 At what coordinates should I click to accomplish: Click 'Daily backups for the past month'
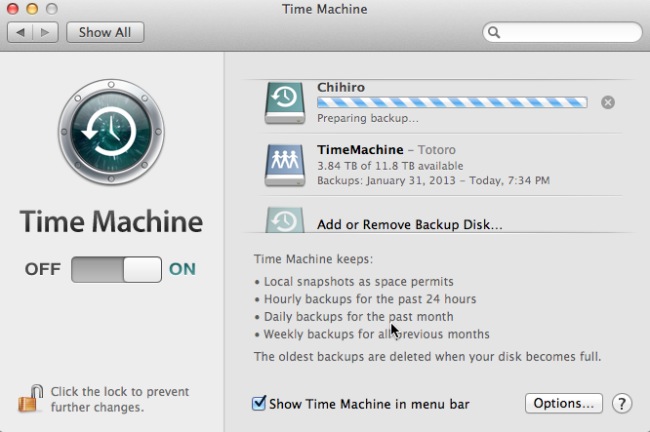point(359,317)
